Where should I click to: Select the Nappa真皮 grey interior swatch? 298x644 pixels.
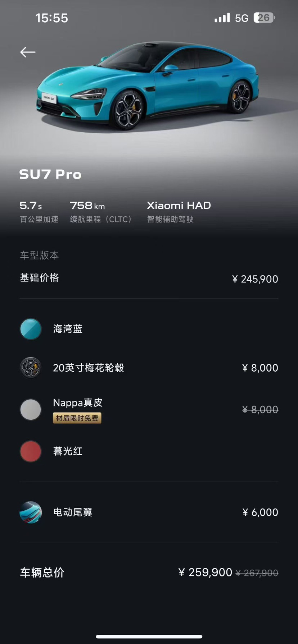coord(31,409)
